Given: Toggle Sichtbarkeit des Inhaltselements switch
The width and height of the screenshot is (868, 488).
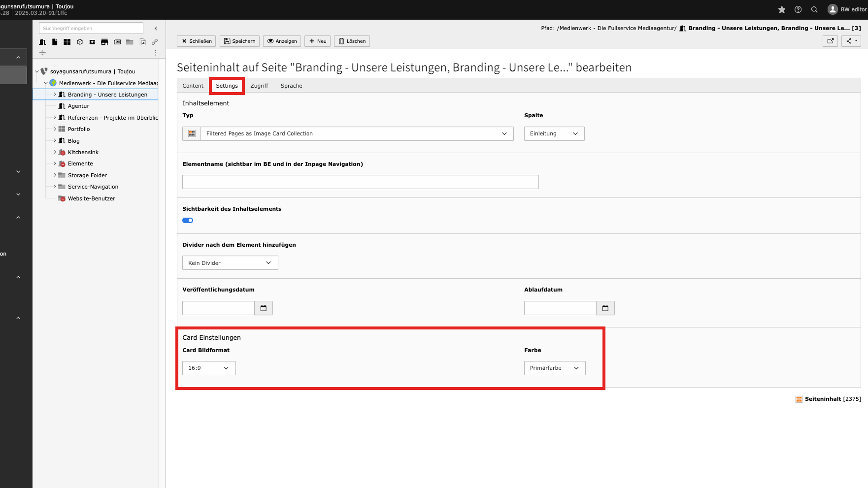Looking at the screenshot, I should (188, 221).
